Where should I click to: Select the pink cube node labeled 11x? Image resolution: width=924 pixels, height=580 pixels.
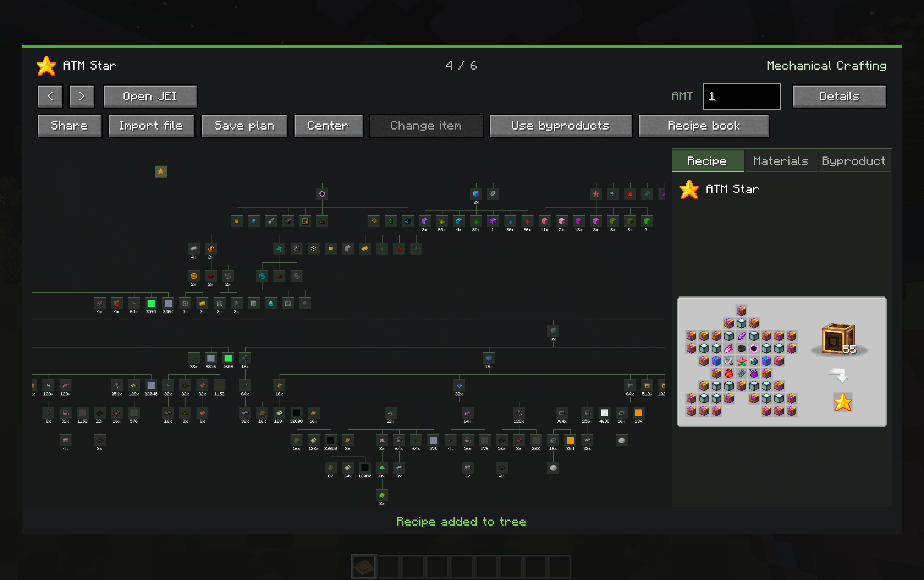pos(544,221)
